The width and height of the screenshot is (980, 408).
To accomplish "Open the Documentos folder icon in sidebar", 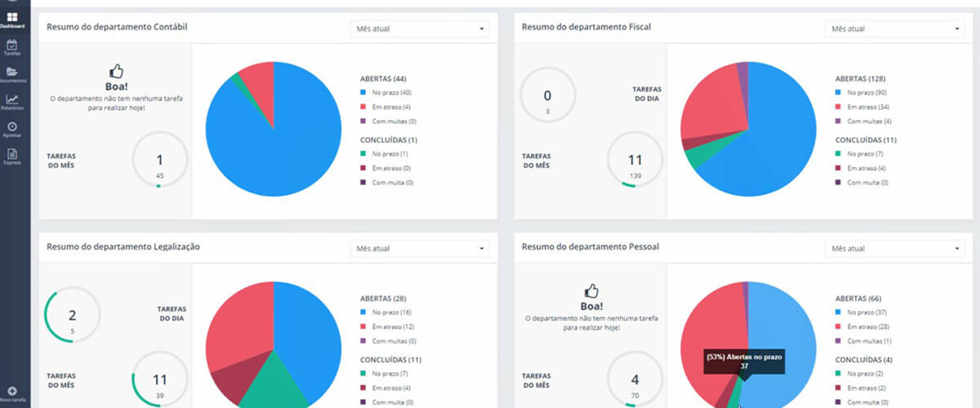I will (12, 72).
